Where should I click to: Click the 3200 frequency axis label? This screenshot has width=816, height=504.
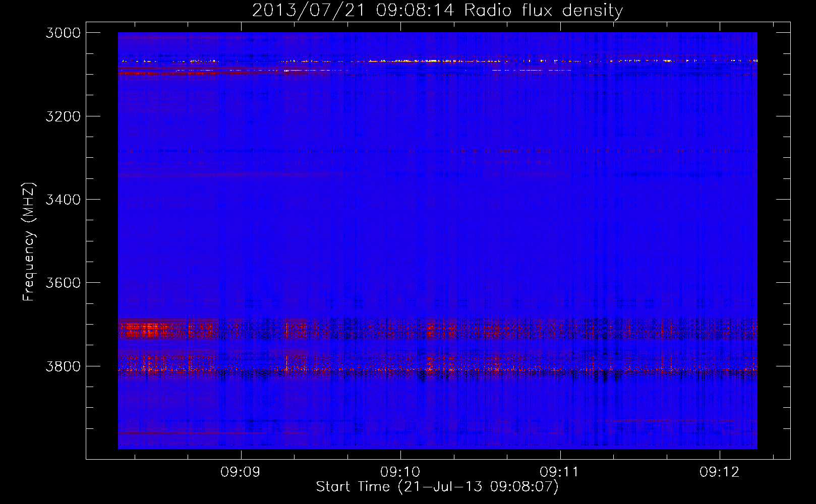pos(63,116)
